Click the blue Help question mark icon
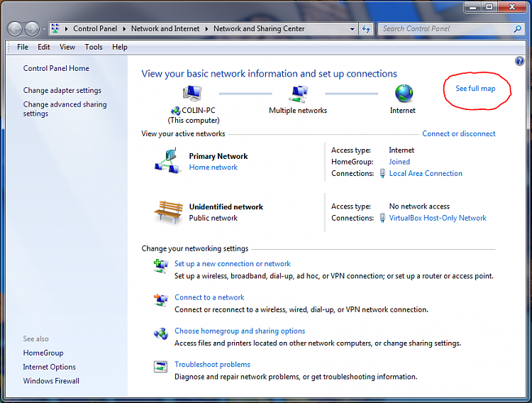The image size is (532, 403). pyautogui.click(x=519, y=61)
